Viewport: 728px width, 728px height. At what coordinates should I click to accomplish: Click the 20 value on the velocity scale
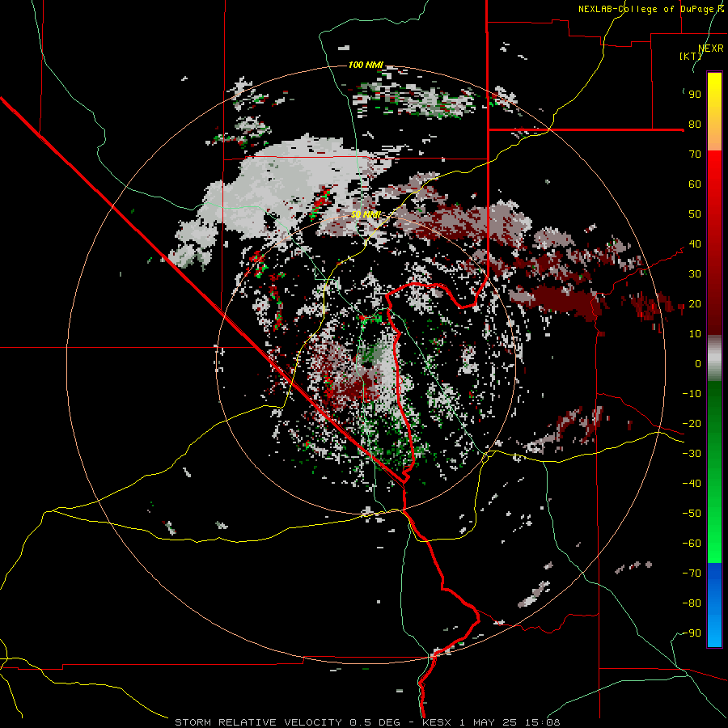[x=695, y=304]
